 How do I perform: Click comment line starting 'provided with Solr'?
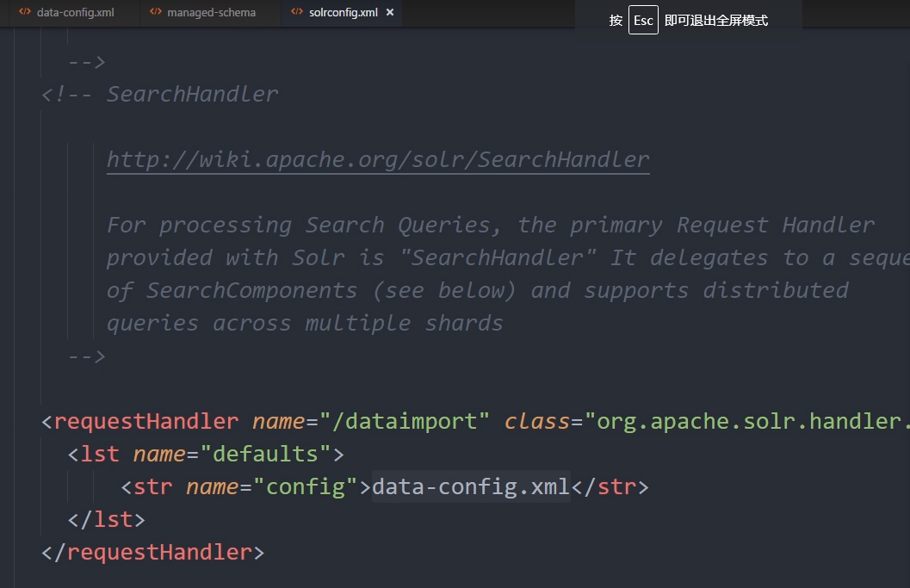click(x=509, y=257)
